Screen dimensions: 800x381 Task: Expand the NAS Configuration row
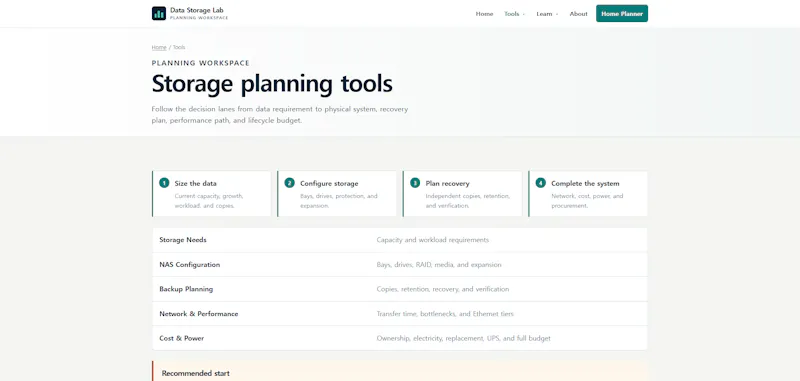click(400, 265)
